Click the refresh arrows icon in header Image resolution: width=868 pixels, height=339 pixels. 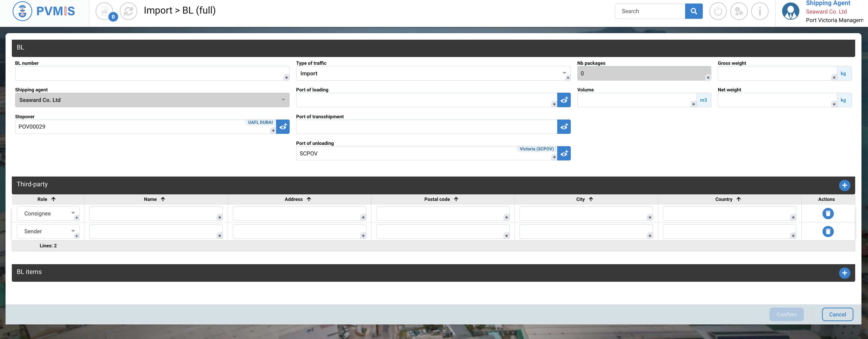(128, 11)
